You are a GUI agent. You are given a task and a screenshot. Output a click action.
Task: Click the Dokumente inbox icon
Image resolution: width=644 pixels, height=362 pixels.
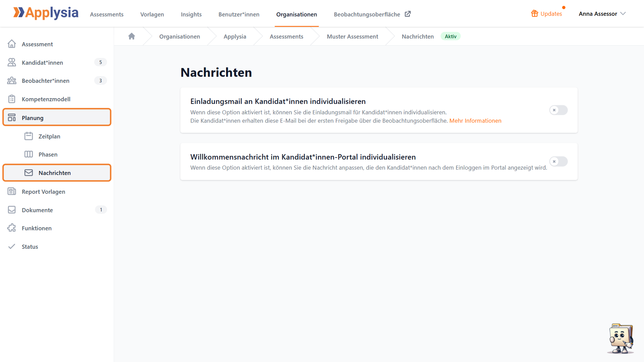[x=12, y=210]
